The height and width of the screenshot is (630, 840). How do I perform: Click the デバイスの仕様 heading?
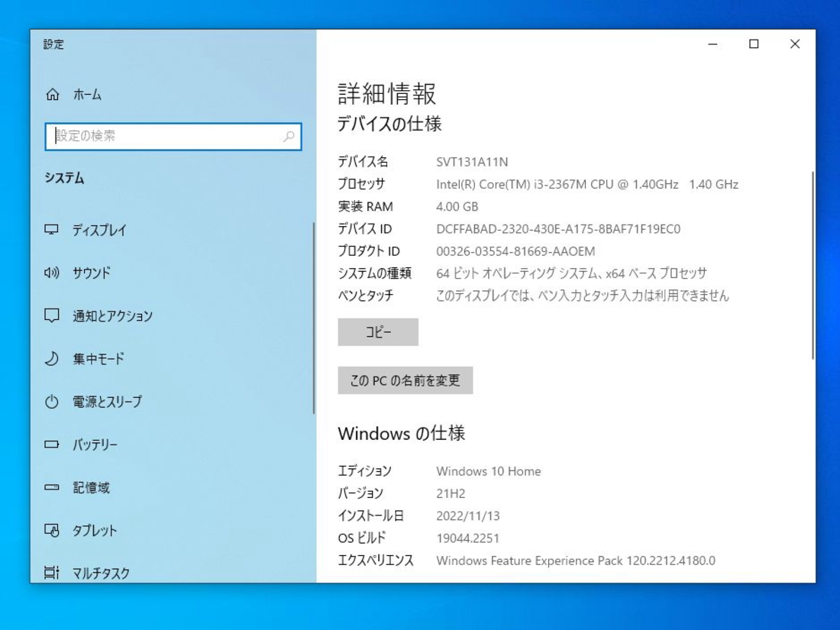point(389,124)
